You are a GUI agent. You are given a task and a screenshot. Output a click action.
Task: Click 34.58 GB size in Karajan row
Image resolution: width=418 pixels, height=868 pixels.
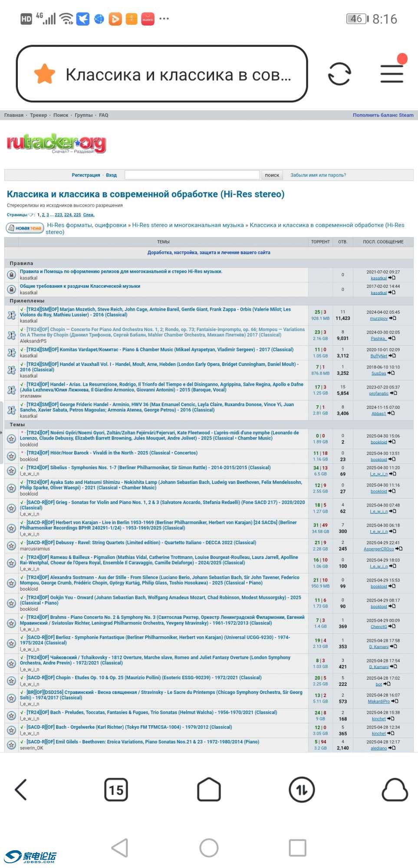coord(320,531)
